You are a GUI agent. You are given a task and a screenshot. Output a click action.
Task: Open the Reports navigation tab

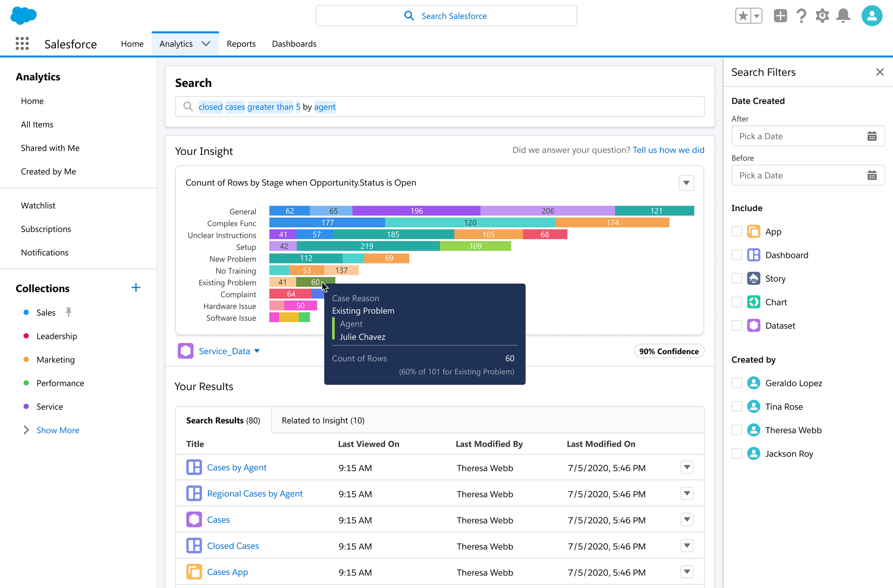coord(241,44)
